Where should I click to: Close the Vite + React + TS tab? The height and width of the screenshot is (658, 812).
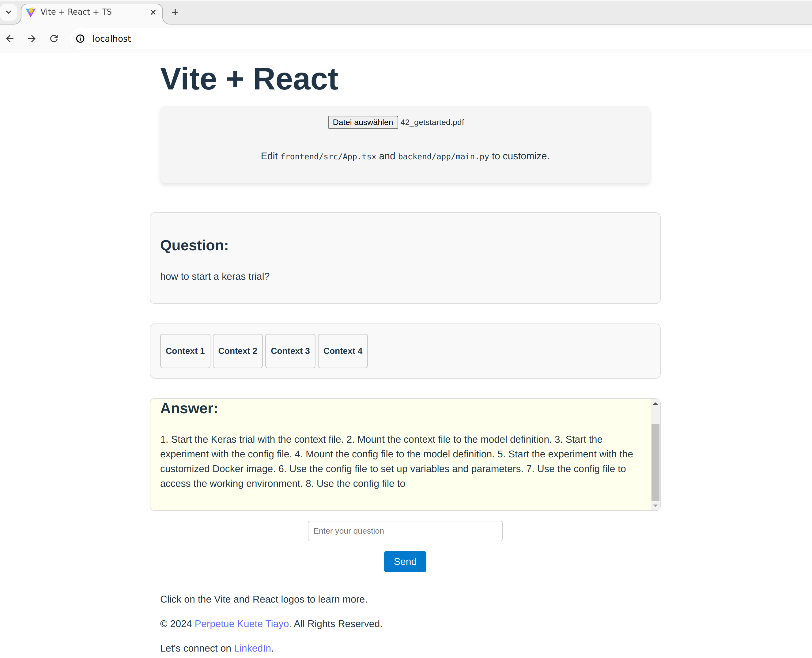coord(153,12)
